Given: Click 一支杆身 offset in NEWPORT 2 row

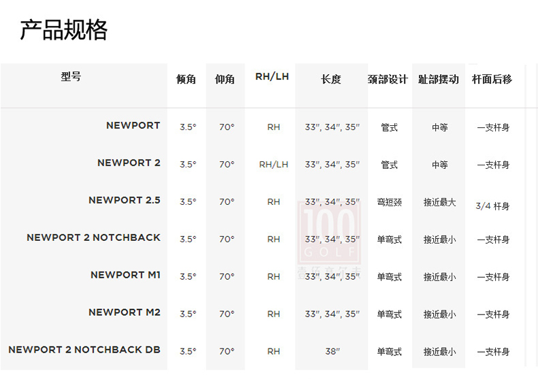Looking at the screenshot, I should coord(494,165).
